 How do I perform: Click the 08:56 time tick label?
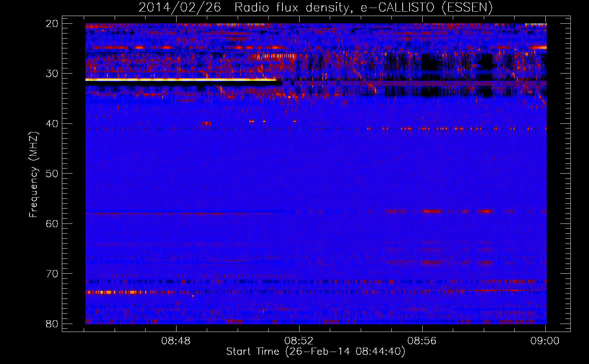click(422, 341)
